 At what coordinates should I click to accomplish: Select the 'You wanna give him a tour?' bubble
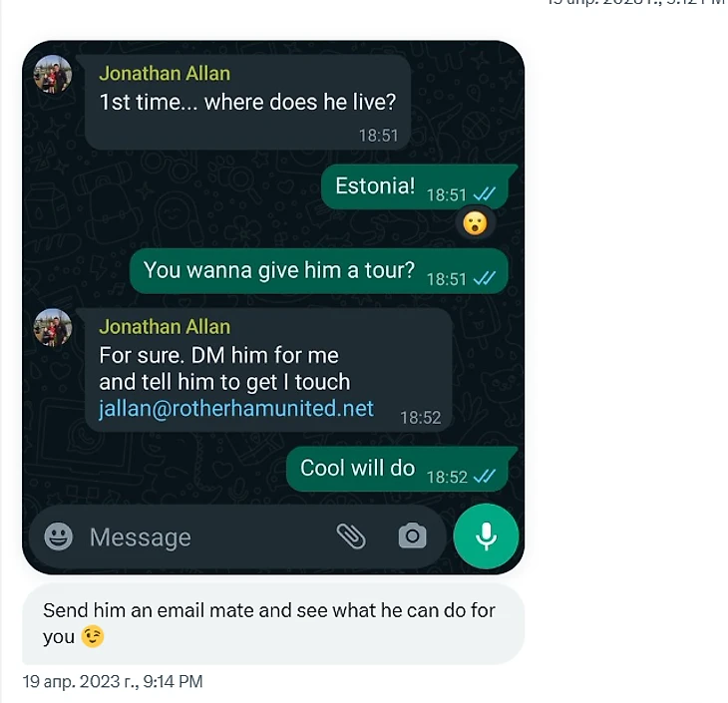[318, 270]
